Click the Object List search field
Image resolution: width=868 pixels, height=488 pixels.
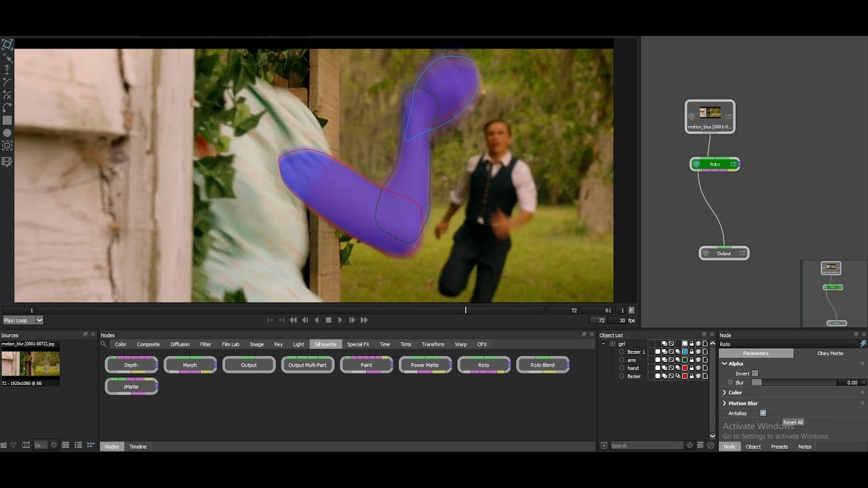[647, 445]
